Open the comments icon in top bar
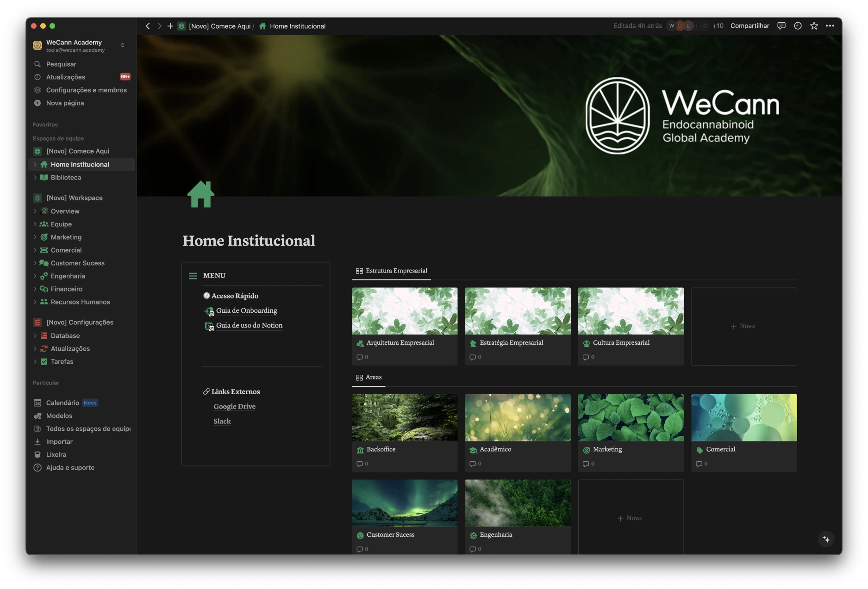The width and height of the screenshot is (868, 589). [781, 26]
